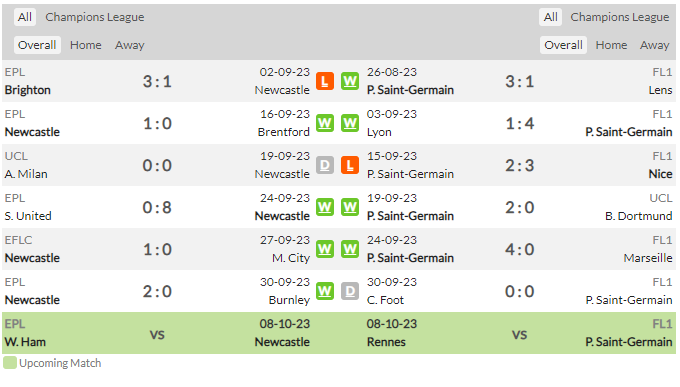The height and width of the screenshot is (387, 680).
Task: Select the left panel's Away filter
Action: click(x=130, y=45)
